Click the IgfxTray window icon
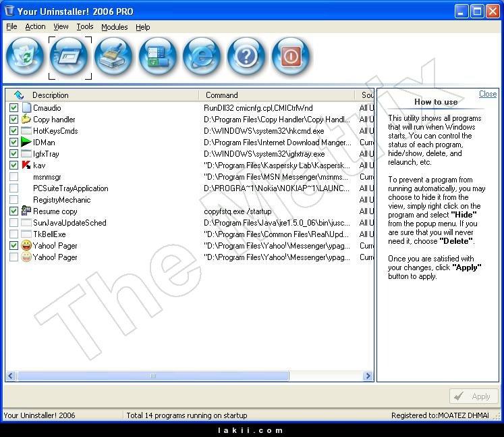This screenshot has height=437, width=504. click(26, 153)
